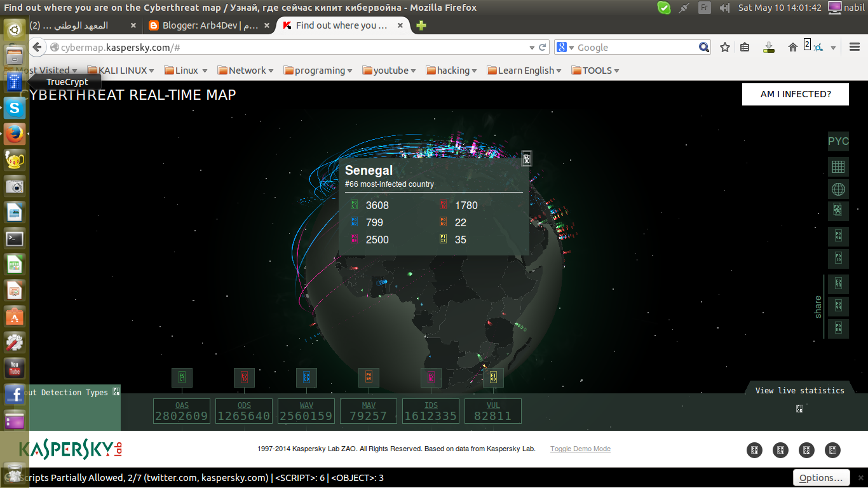Image resolution: width=868 pixels, height=488 pixels.
Task: Open Network bookmarks folder
Action: [x=245, y=71]
